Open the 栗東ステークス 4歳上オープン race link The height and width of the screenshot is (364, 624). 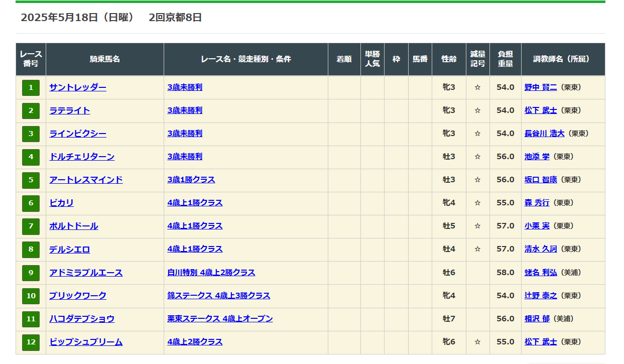click(x=220, y=319)
